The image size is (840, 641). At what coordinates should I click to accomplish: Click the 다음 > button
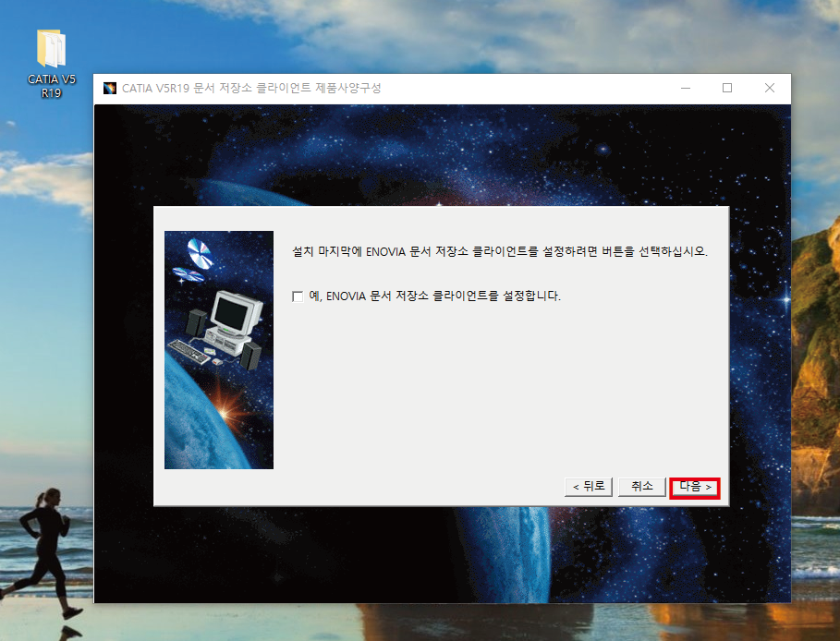(x=695, y=488)
